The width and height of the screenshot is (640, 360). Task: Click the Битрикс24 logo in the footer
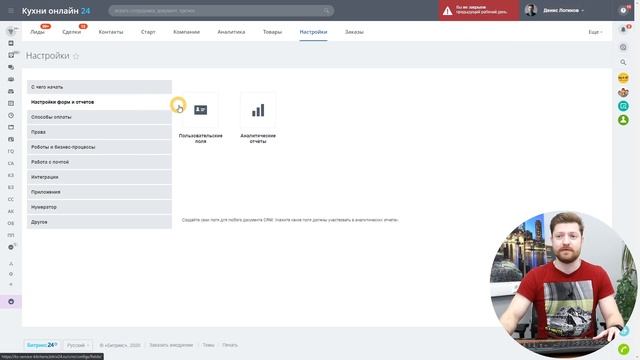(x=42, y=345)
